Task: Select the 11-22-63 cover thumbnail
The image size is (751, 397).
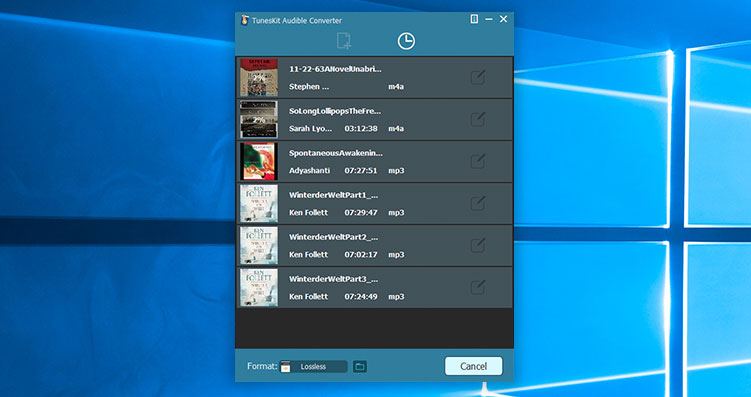Action: [x=259, y=78]
